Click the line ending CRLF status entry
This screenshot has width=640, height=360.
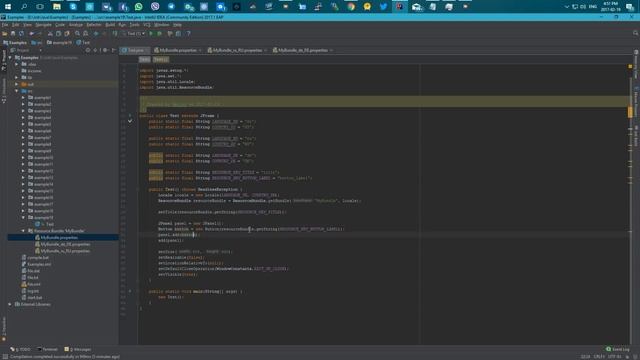(x=599, y=357)
